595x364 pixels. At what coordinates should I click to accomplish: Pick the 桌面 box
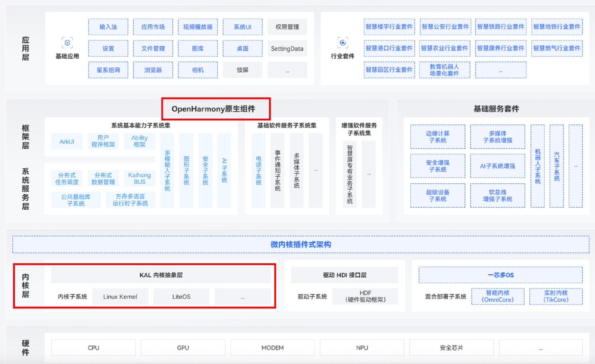243,48
